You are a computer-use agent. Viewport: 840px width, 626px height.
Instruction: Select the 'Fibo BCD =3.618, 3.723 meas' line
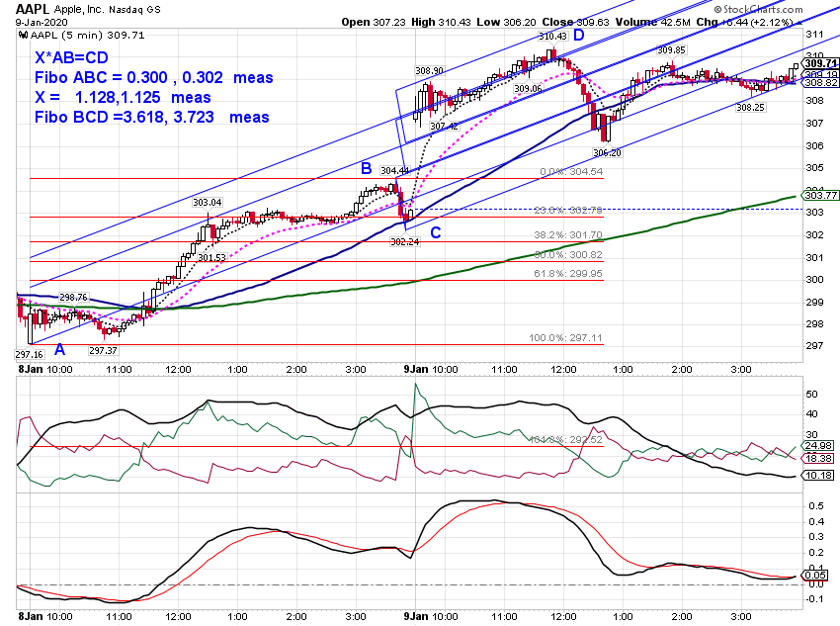[x=151, y=117]
